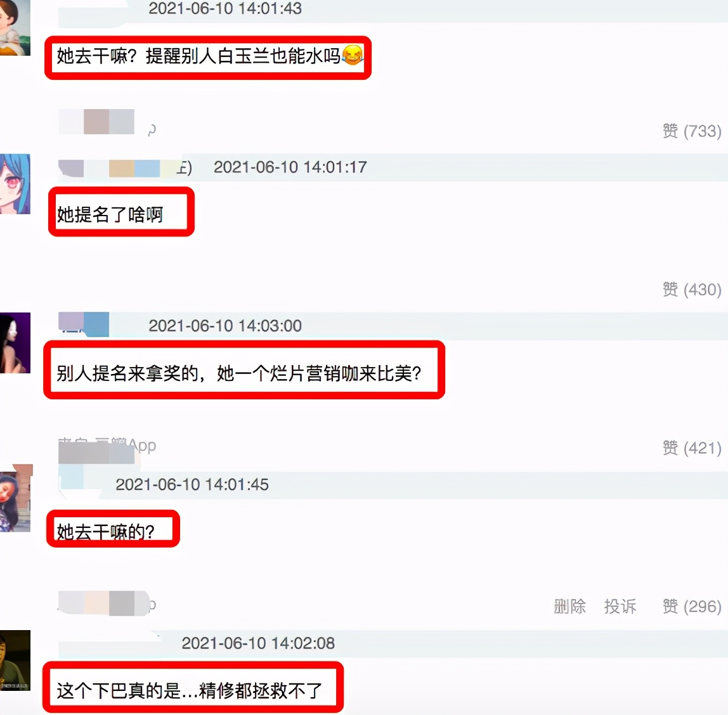
Task: Click the 赞 (733) like link
Action: point(692,131)
